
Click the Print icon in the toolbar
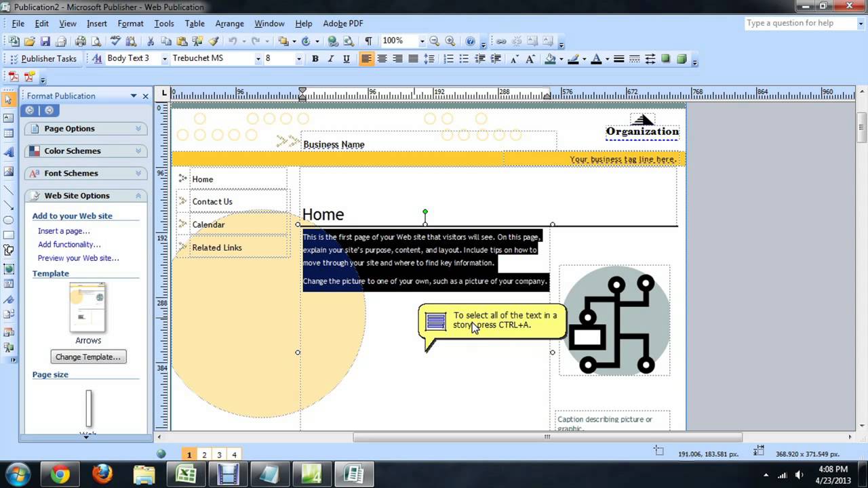(81, 41)
